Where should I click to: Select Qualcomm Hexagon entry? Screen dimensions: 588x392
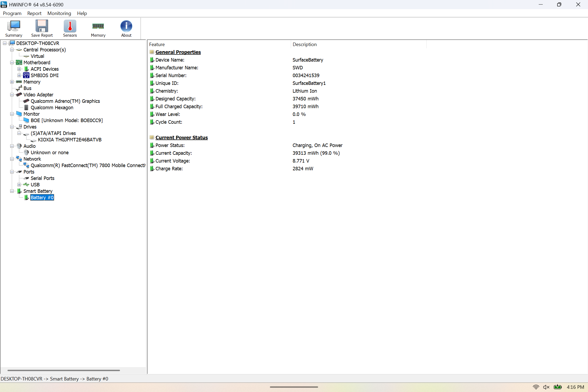(x=52, y=107)
